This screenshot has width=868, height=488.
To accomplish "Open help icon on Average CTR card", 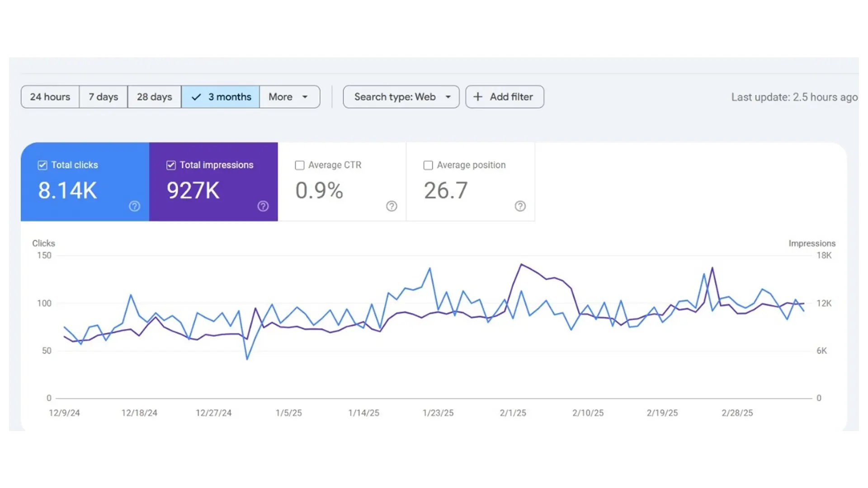I will click(392, 206).
